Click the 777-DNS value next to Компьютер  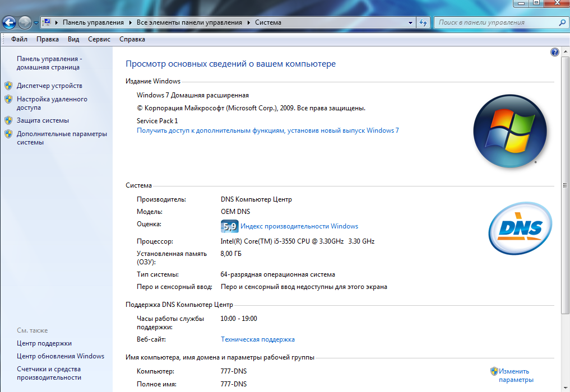pos(233,371)
